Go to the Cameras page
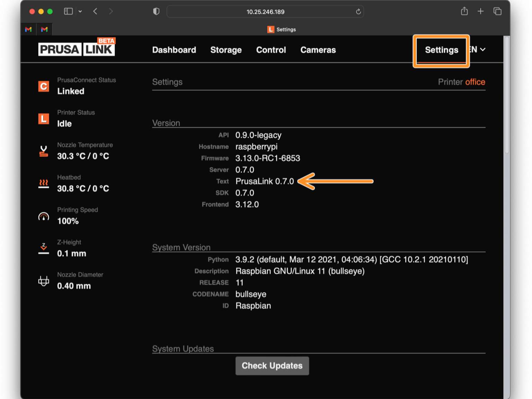 click(318, 50)
